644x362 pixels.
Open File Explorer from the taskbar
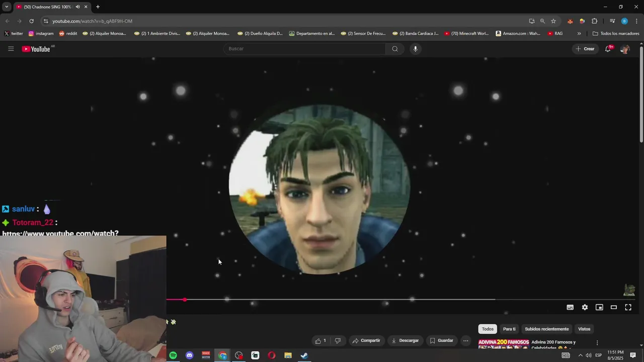click(x=288, y=355)
